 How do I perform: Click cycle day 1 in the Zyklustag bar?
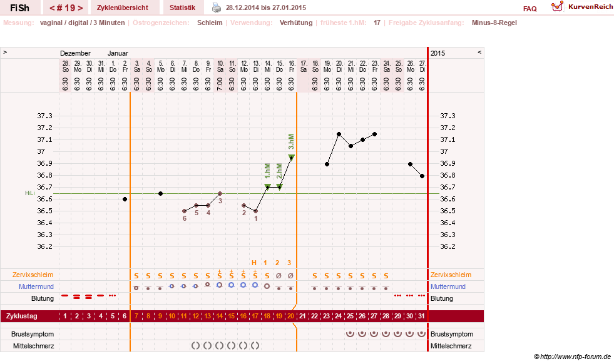(65, 316)
